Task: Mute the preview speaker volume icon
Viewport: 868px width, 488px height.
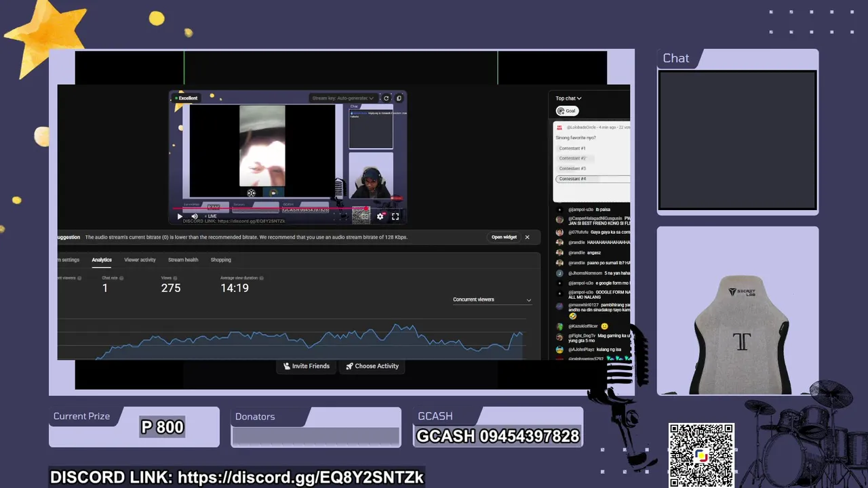Action: click(195, 216)
